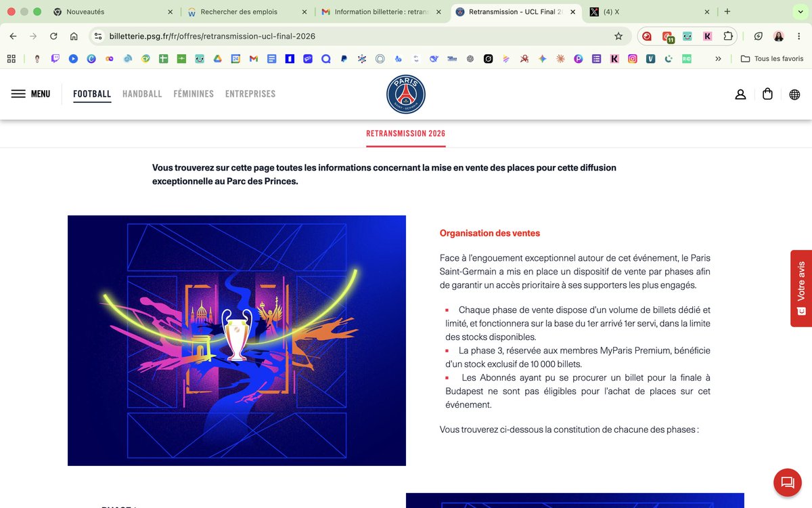Click the browser home button
812x508 pixels.
coord(74,36)
